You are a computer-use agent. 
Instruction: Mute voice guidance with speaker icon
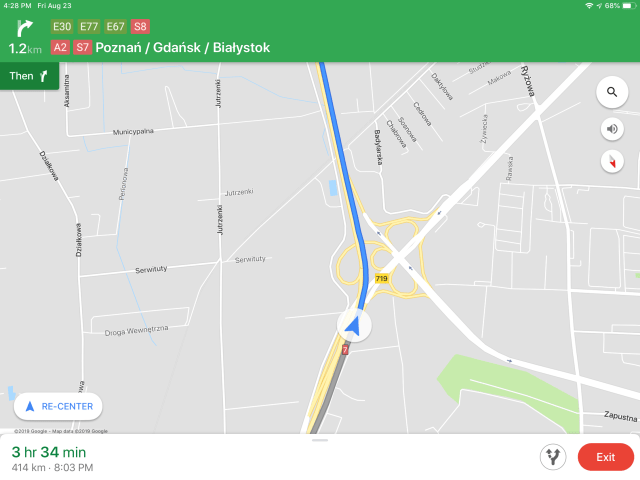tap(612, 129)
